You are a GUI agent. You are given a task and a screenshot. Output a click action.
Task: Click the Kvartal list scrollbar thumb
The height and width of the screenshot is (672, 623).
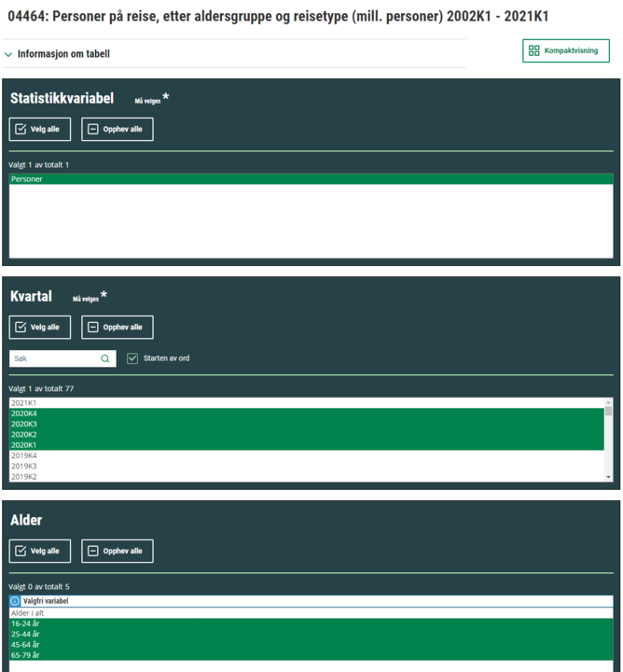pyautogui.click(x=608, y=412)
